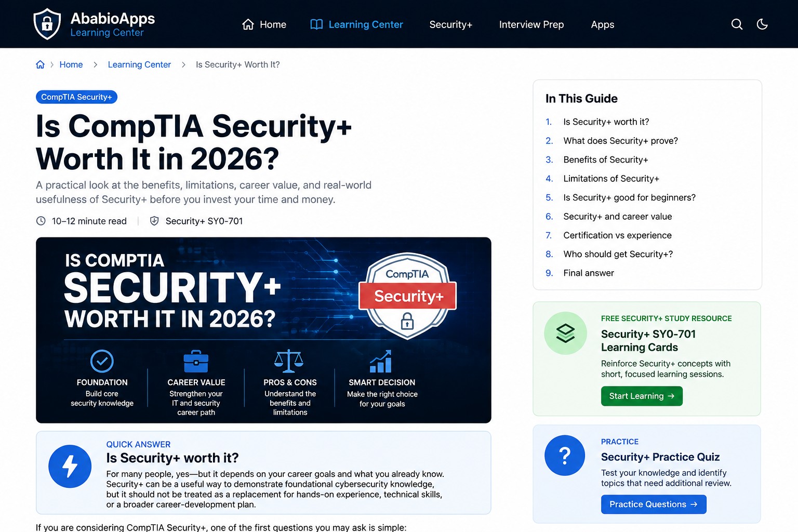Viewport: 798px width, 532px height.
Task: Click the CompTIA Security+ category tag
Action: (x=76, y=97)
